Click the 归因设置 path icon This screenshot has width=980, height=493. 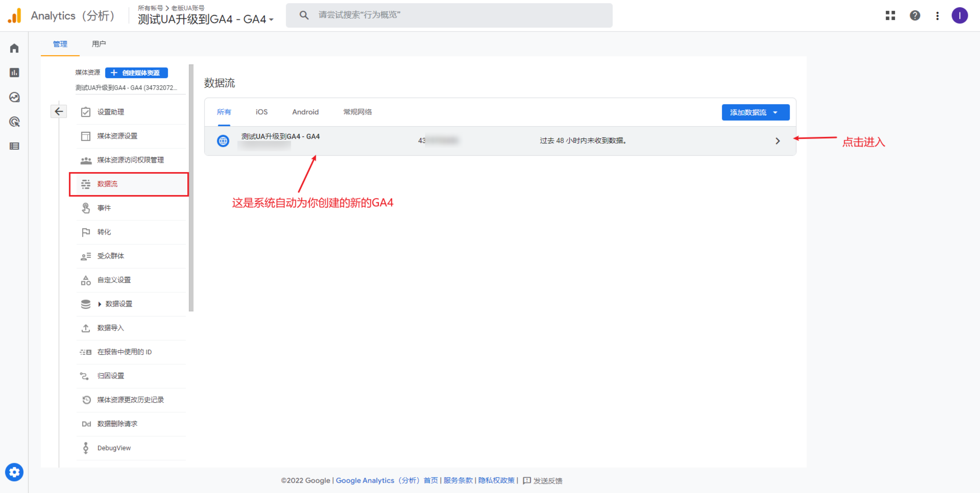pos(85,376)
